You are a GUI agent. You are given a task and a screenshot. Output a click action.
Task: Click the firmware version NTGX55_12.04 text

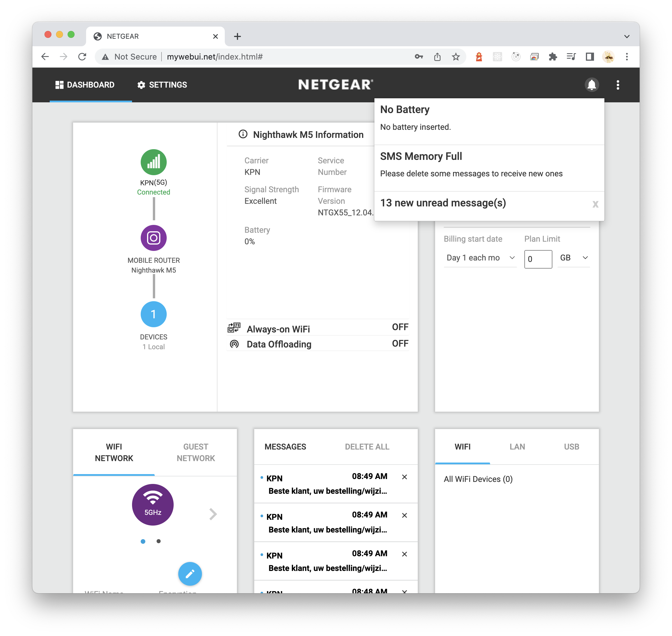345,212
